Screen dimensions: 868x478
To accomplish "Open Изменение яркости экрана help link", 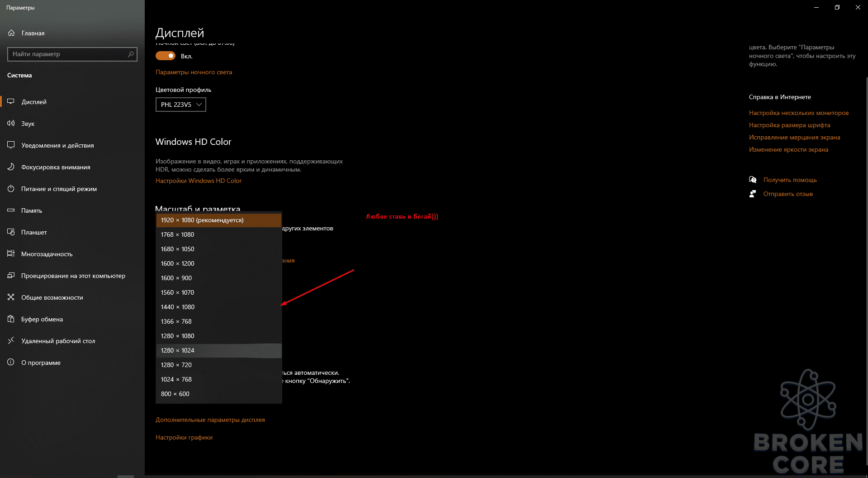I will [789, 149].
